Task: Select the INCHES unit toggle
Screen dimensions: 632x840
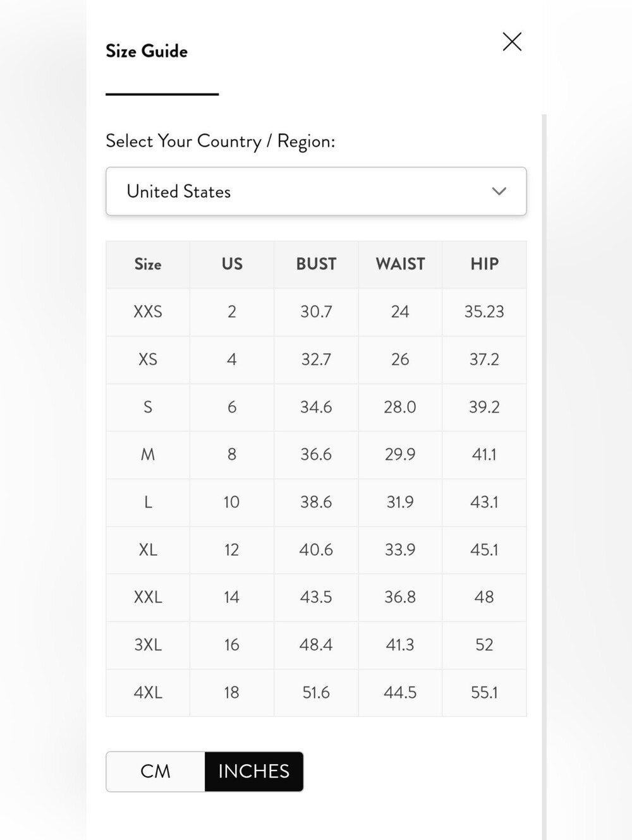Action: tap(254, 771)
